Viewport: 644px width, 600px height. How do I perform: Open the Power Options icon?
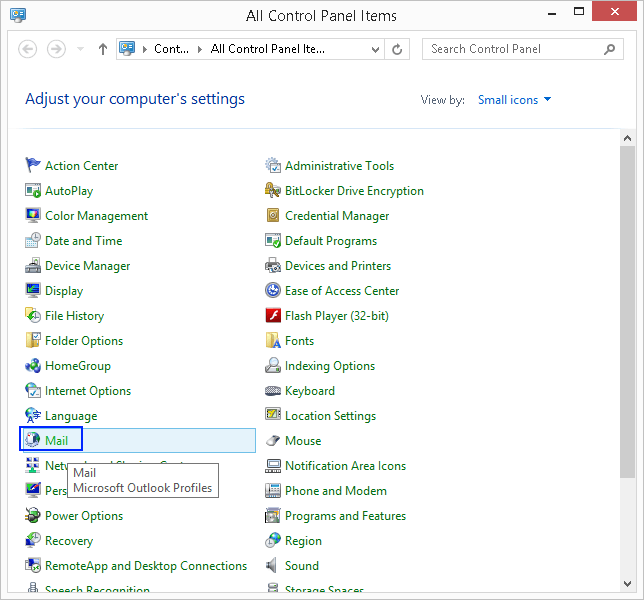(x=32, y=515)
